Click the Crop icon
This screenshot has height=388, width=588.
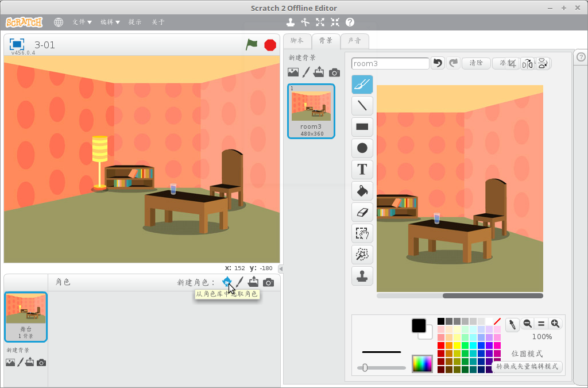pyautogui.click(x=512, y=63)
